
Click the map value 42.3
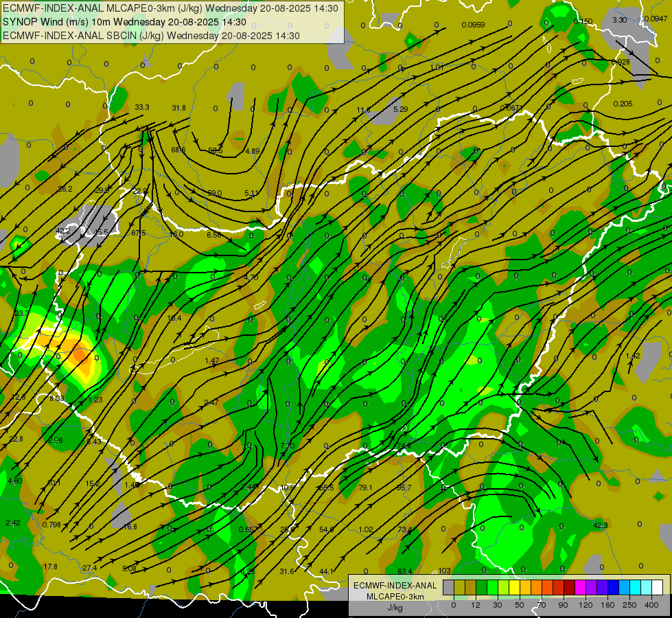point(601,525)
